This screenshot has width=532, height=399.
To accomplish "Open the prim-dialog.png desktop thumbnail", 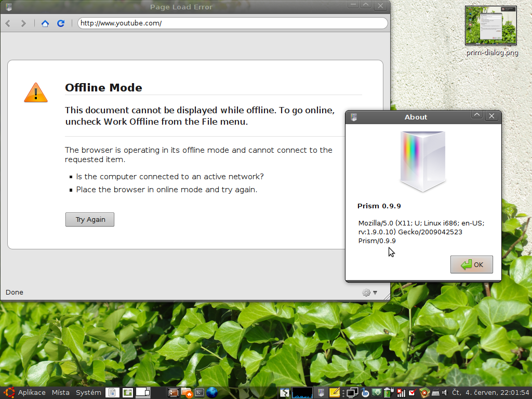I will 491,26.
